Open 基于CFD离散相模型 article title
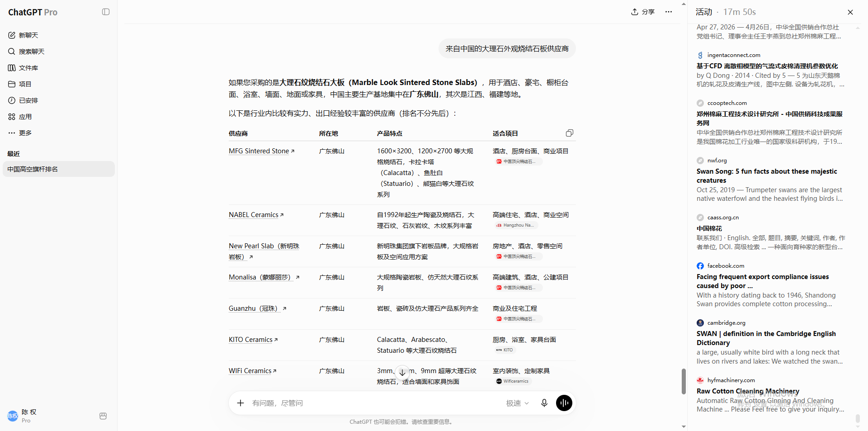 point(767,66)
